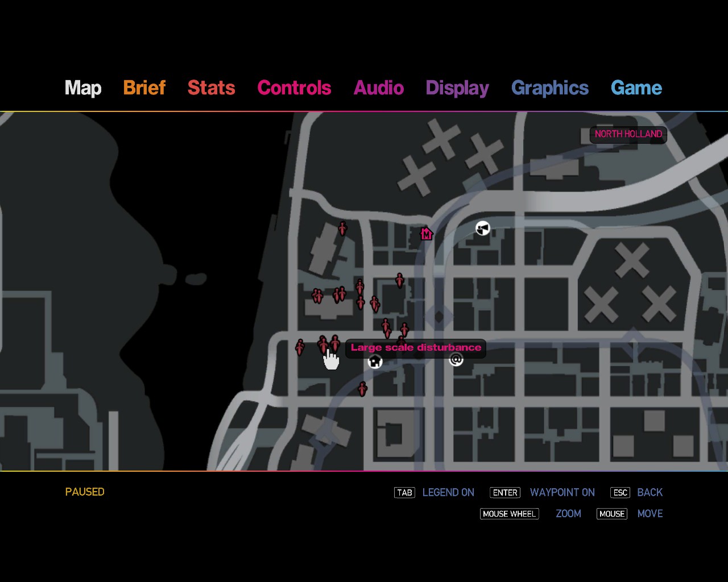Click the @ internet cafe icon
The image size is (728, 582).
coord(456,359)
